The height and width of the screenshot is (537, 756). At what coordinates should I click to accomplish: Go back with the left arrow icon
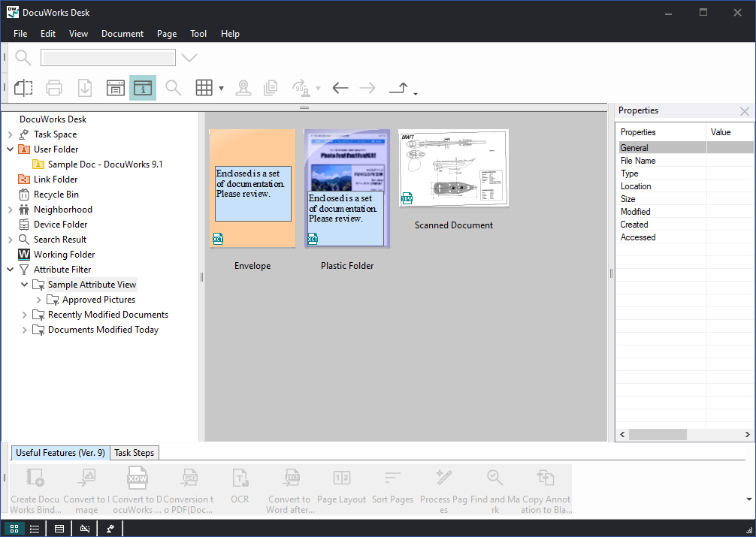[340, 88]
